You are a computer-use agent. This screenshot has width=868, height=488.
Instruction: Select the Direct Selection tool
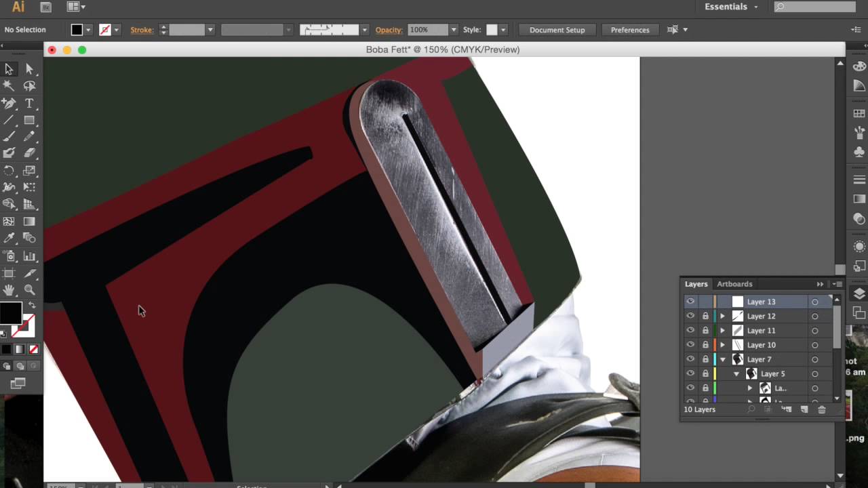29,69
